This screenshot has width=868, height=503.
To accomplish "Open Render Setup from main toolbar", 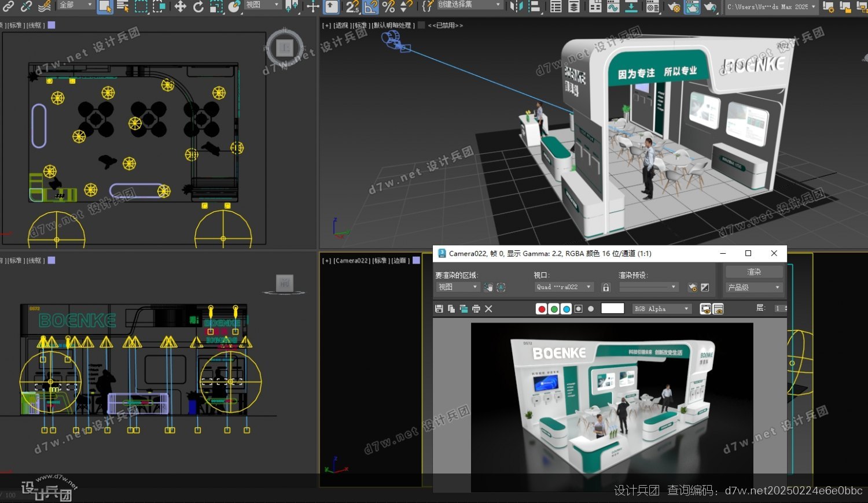I will [x=674, y=6].
